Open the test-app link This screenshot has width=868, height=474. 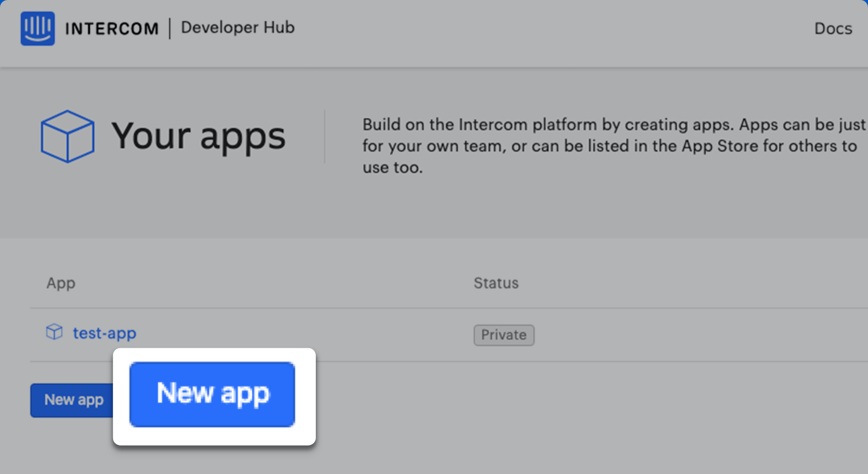[x=104, y=333]
